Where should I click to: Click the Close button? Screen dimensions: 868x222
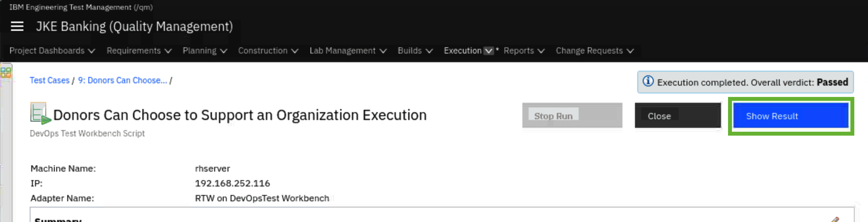click(x=677, y=116)
